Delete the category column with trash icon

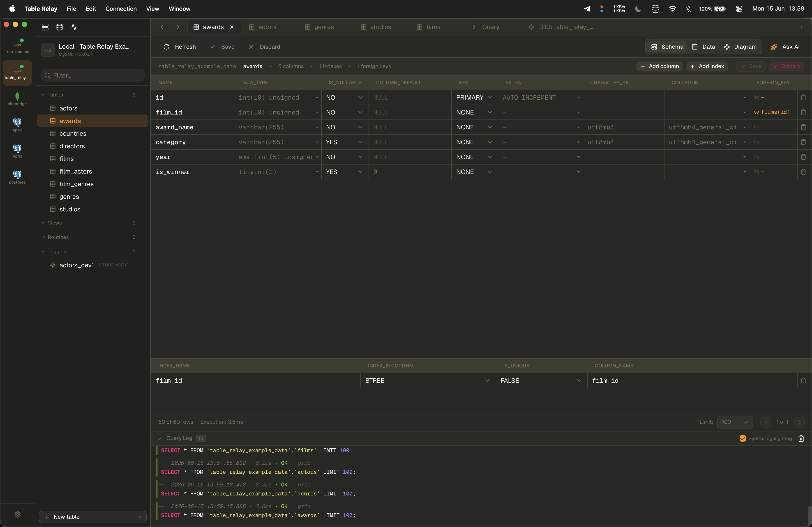click(803, 142)
